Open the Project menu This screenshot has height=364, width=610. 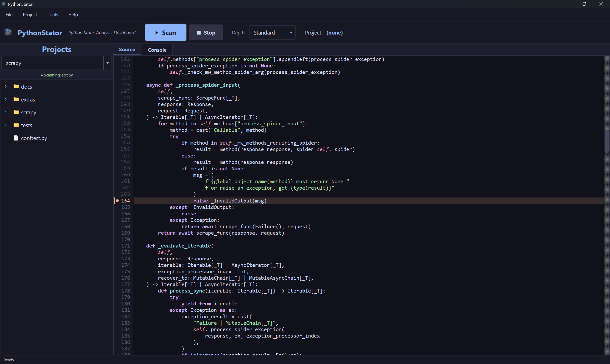tap(30, 15)
